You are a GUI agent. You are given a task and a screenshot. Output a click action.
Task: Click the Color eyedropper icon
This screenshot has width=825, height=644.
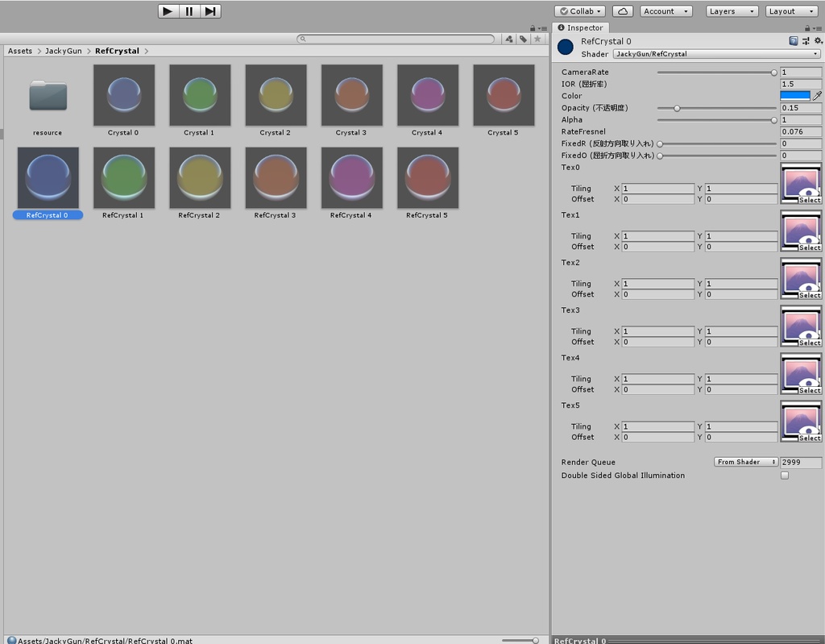817,96
